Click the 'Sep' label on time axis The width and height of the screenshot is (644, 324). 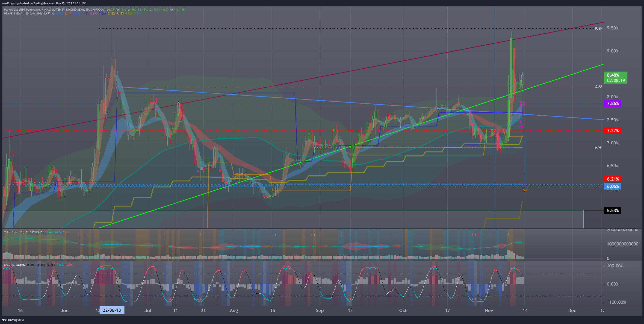click(319, 310)
